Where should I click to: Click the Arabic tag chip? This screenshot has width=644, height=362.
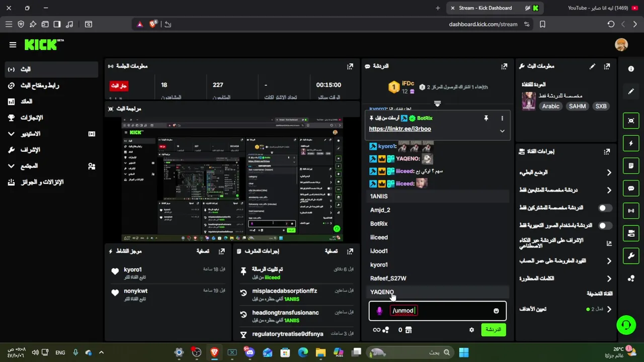coord(551,106)
